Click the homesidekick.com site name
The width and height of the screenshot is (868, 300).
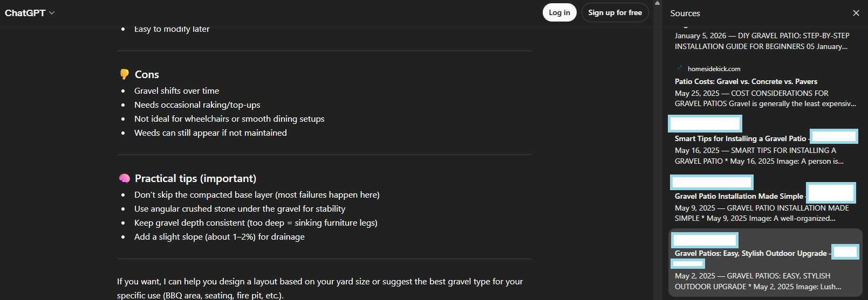[x=714, y=69]
